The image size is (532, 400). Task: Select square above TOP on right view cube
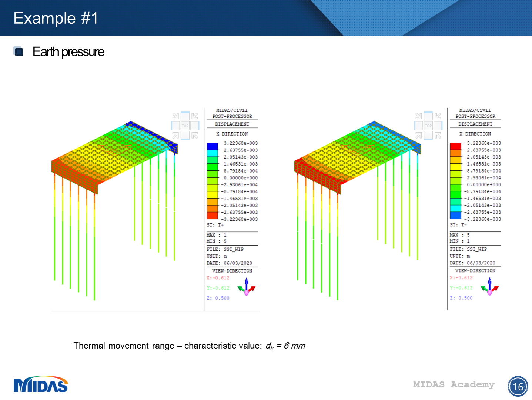point(428,116)
